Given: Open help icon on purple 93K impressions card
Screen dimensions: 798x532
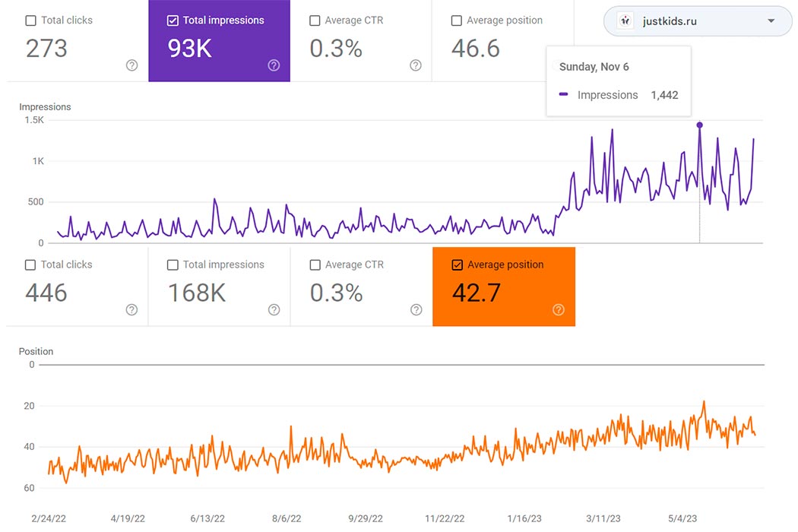Looking at the screenshot, I should click(x=274, y=65).
